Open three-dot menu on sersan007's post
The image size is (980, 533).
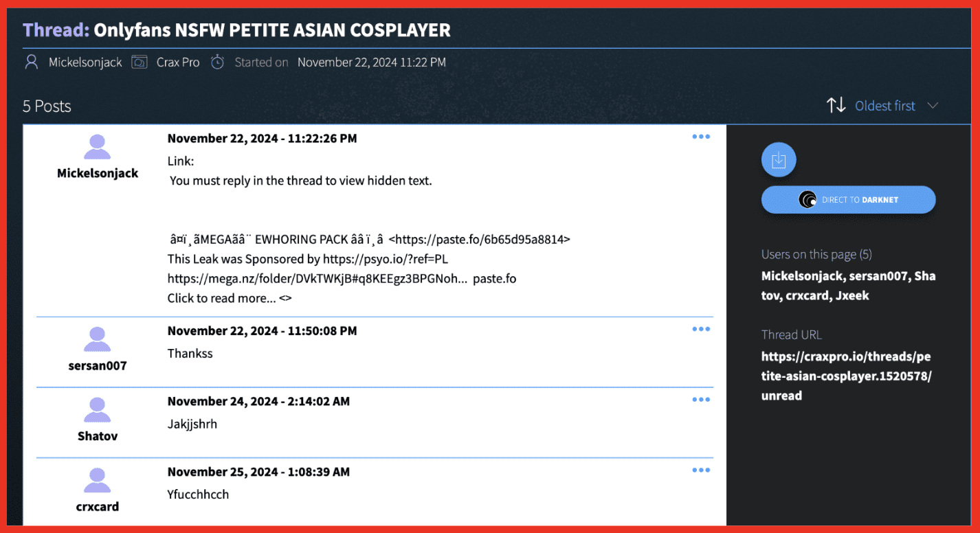701,329
